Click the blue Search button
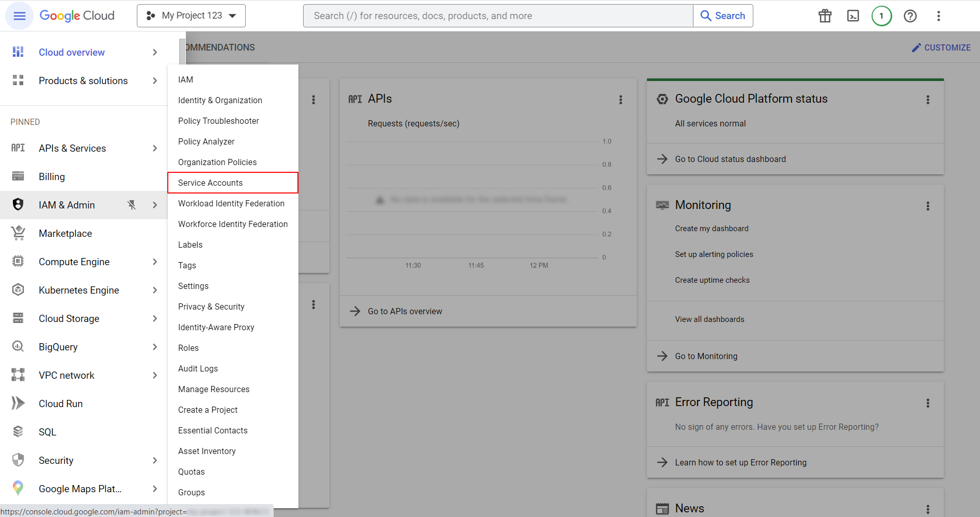Screen dimensions: 980x517 pos(723,16)
